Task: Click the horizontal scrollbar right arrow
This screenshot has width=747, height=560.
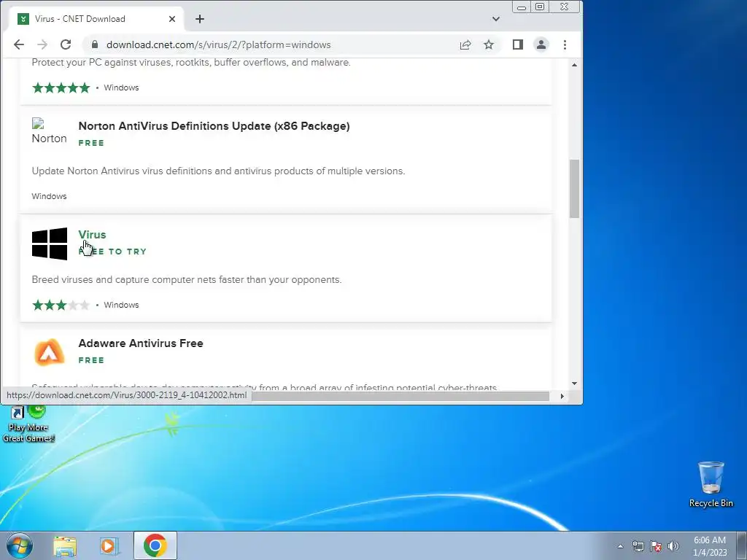Action: coord(562,396)
